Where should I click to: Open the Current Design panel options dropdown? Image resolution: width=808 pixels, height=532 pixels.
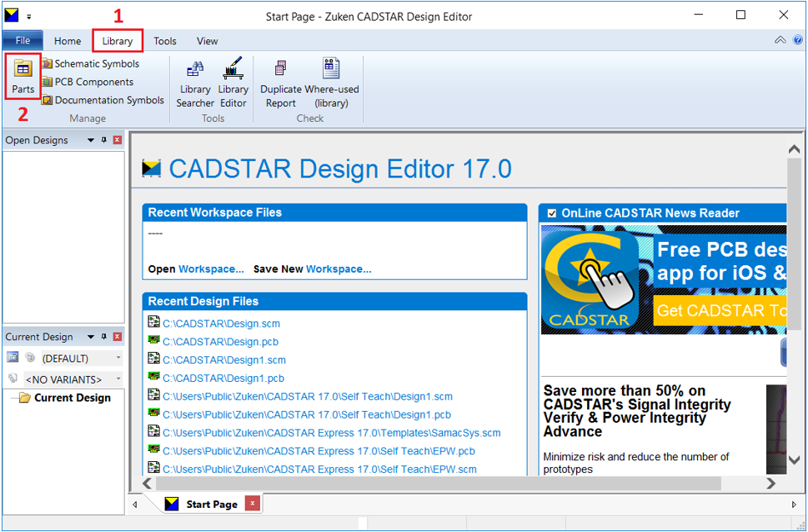pos(91,337)
